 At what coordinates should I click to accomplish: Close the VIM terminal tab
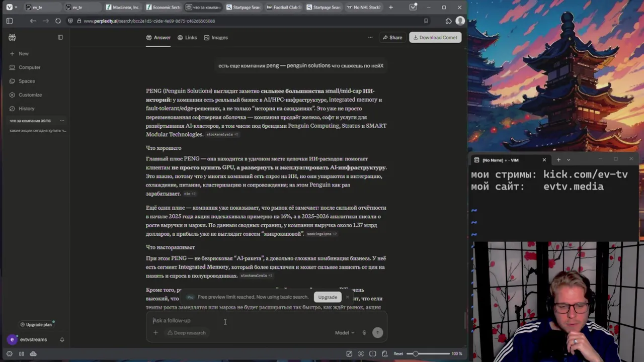click(544, 160)
